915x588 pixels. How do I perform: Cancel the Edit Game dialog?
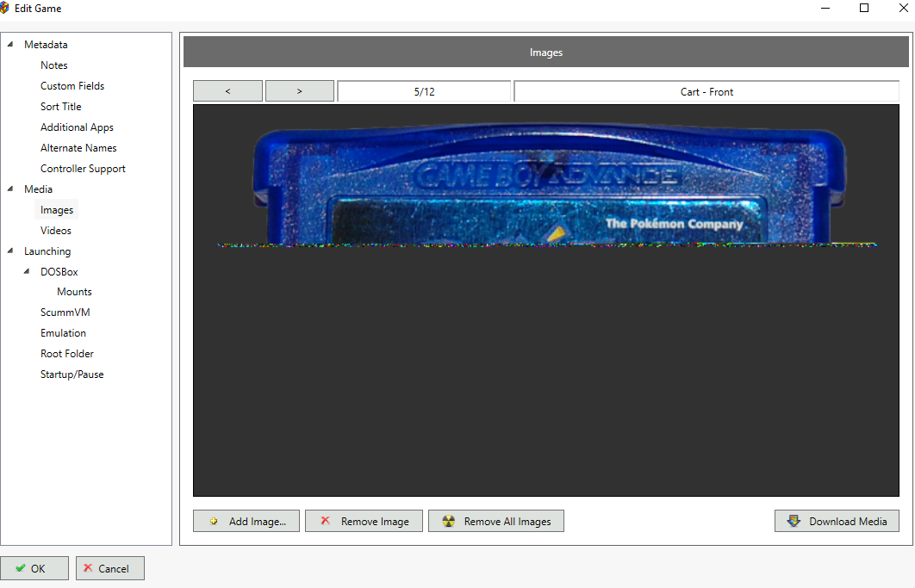[x=109, y=568]
